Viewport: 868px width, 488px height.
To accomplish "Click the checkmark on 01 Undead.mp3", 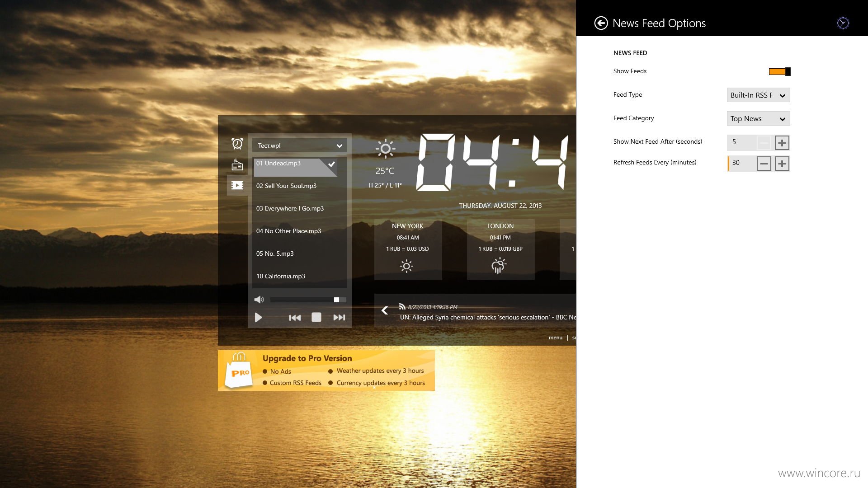I will pyautogui.click(x=332, y=164).
